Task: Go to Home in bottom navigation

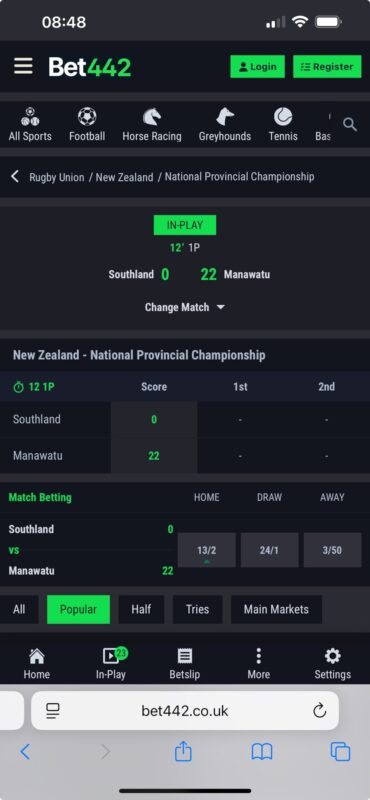Action: pyautogui.click(x=37, y=664)
